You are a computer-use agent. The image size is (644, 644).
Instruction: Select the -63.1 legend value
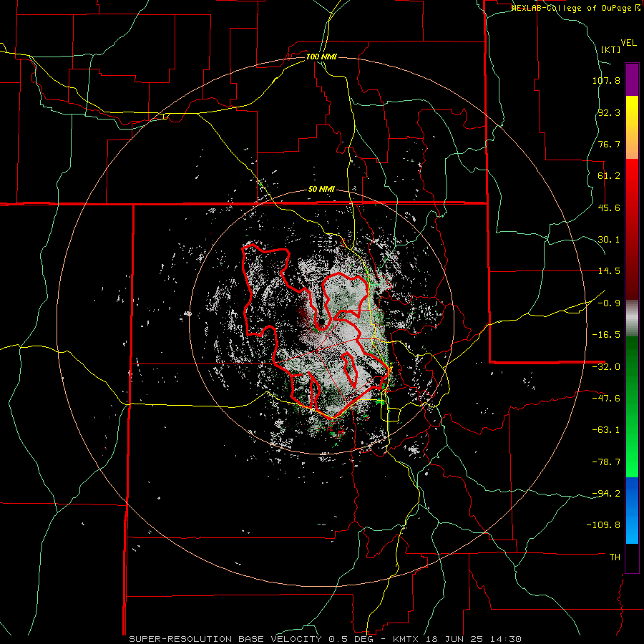606,430
